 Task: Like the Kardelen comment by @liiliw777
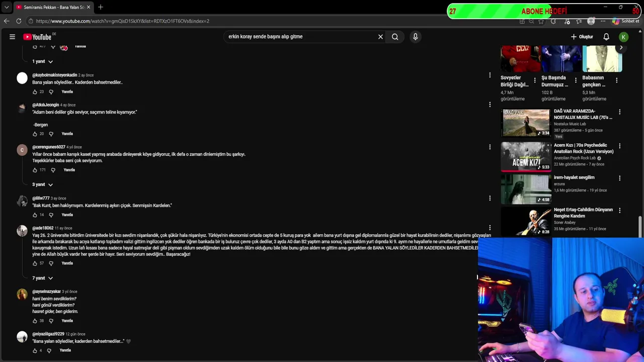click(35, 215)
